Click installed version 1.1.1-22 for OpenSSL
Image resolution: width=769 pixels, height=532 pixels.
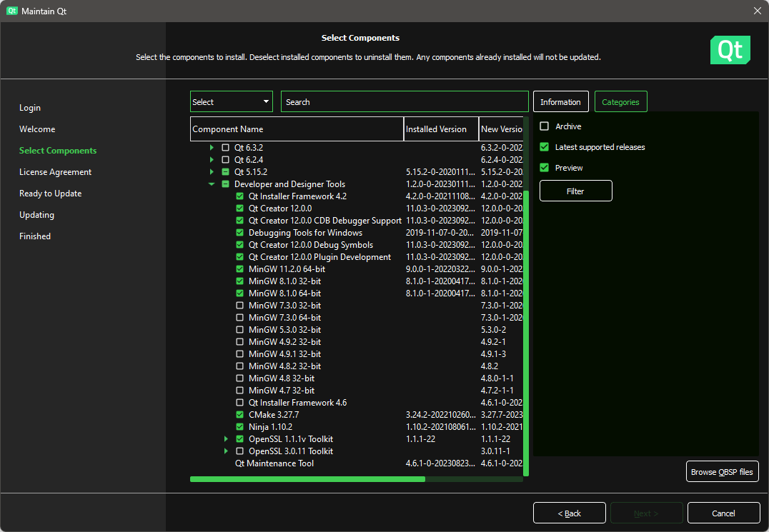pos(420,439)
